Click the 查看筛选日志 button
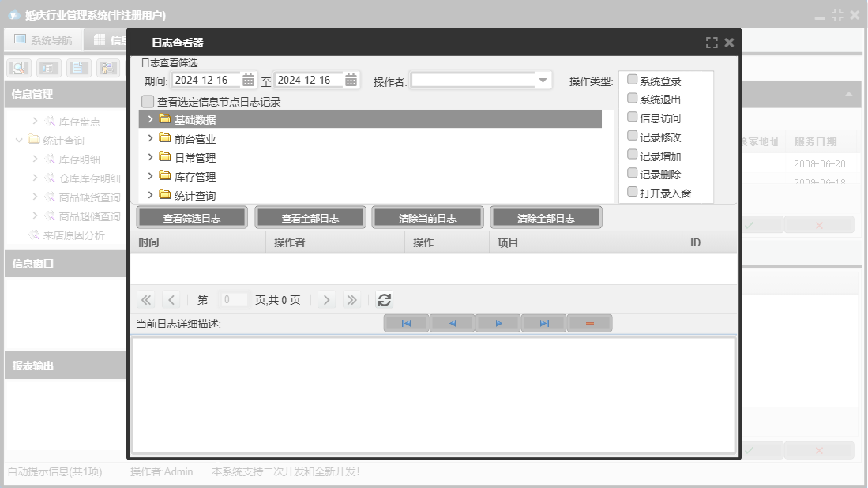868x488 pixels. (192, 218)
